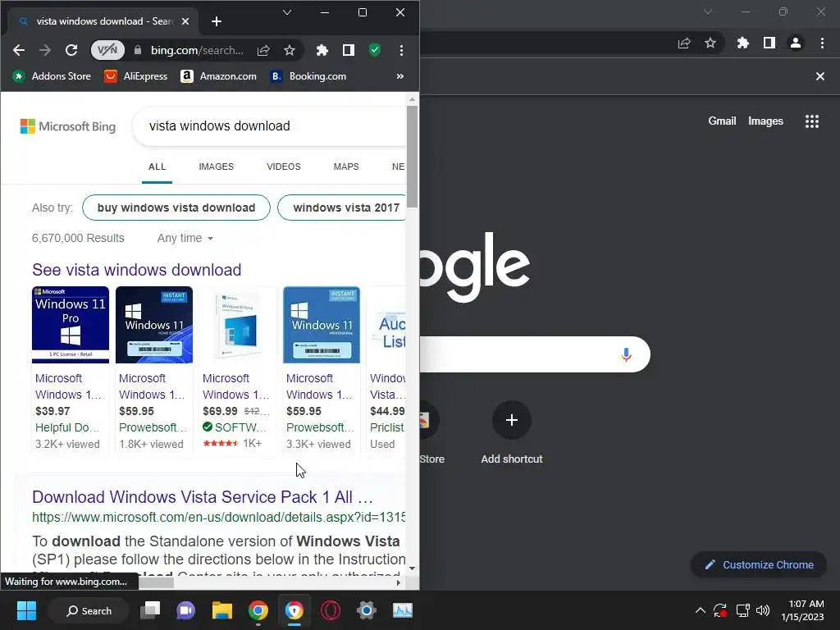Open See vista windows download heading
The image size is (840, 630).
[x=137, y=270]
